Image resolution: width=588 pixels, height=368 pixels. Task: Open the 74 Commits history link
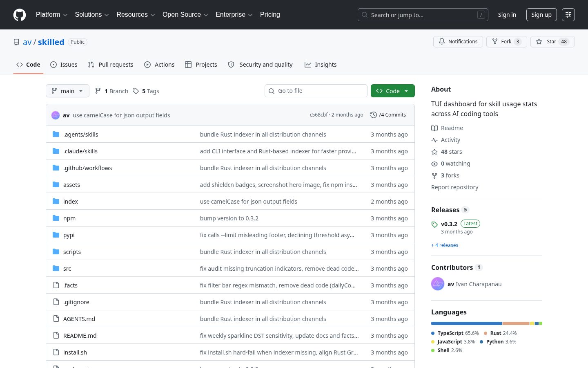388,115
